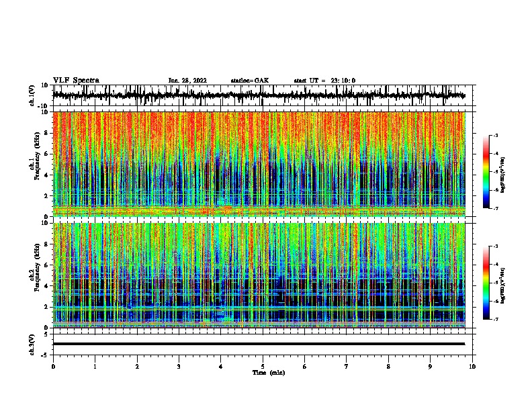Click time axis tick label "3"

[179, 367]
